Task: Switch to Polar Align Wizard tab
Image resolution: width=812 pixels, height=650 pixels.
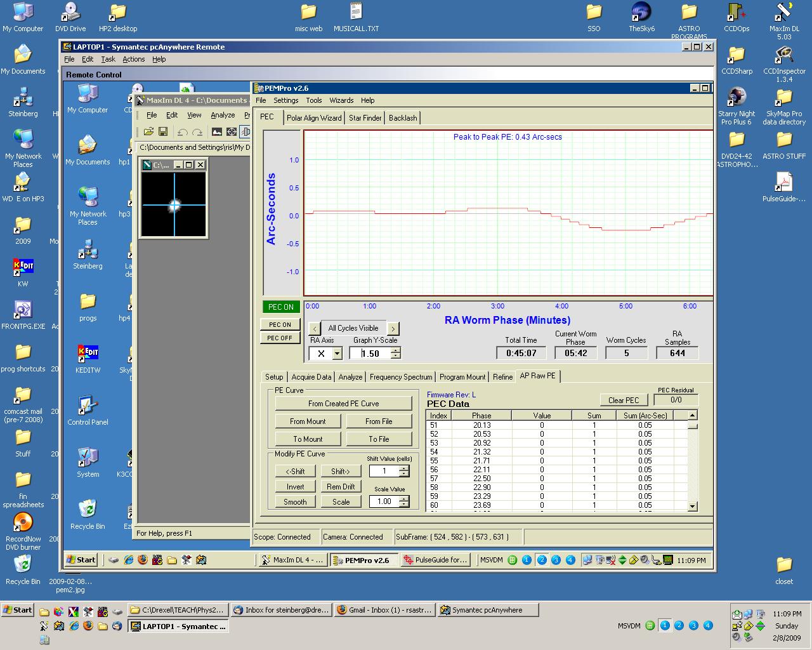Action: 314,118
